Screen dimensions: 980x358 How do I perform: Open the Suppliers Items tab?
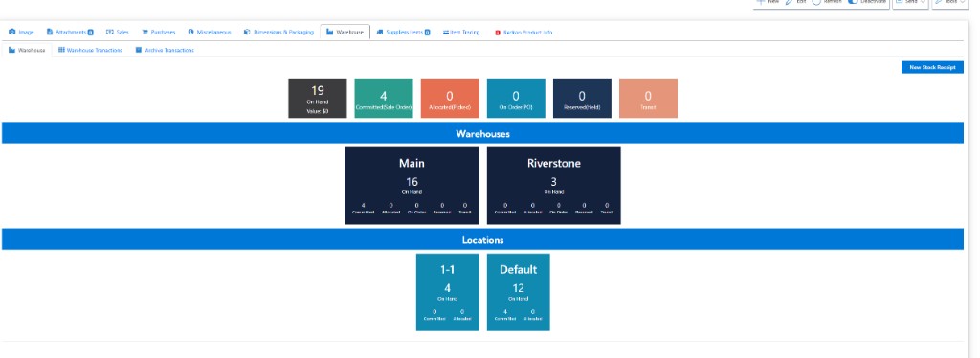(x=403, y=32)
